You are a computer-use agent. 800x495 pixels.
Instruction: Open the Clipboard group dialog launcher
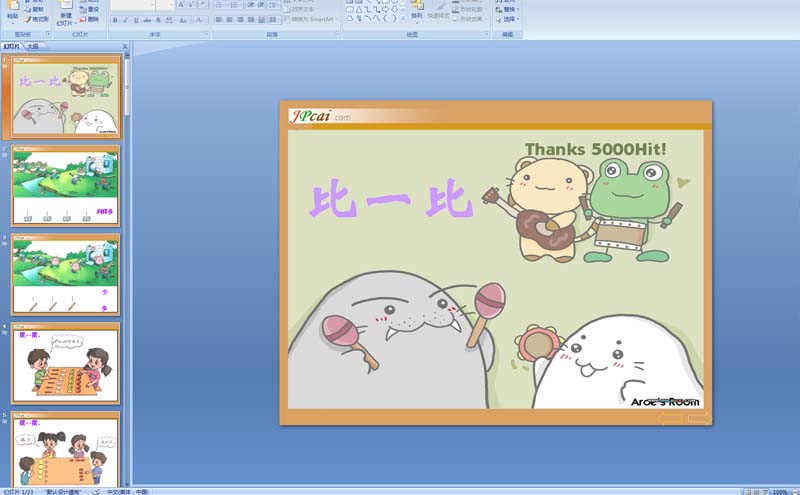[48, 34]
